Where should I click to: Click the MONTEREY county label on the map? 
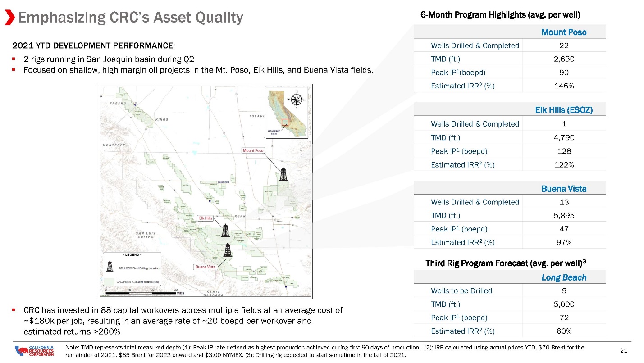(x=113, y=145)
